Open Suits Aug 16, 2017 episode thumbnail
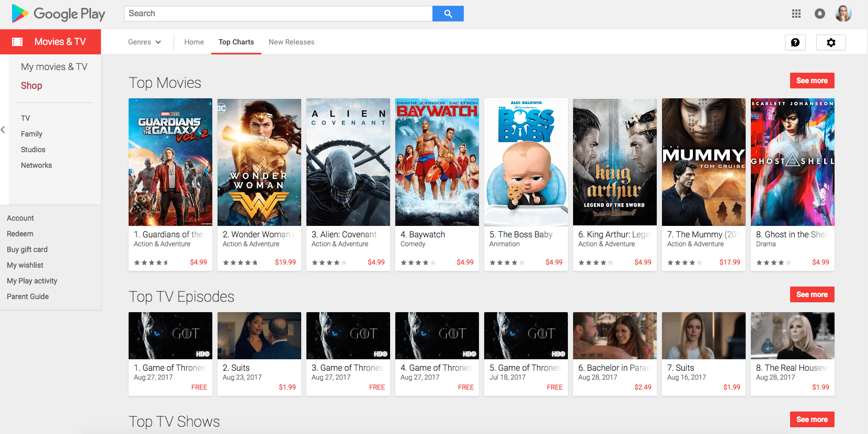868x434 pixels. click(704, 336)
